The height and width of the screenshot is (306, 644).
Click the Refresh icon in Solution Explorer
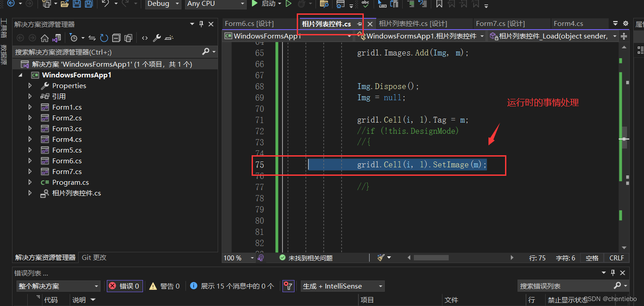pos(104,38)
